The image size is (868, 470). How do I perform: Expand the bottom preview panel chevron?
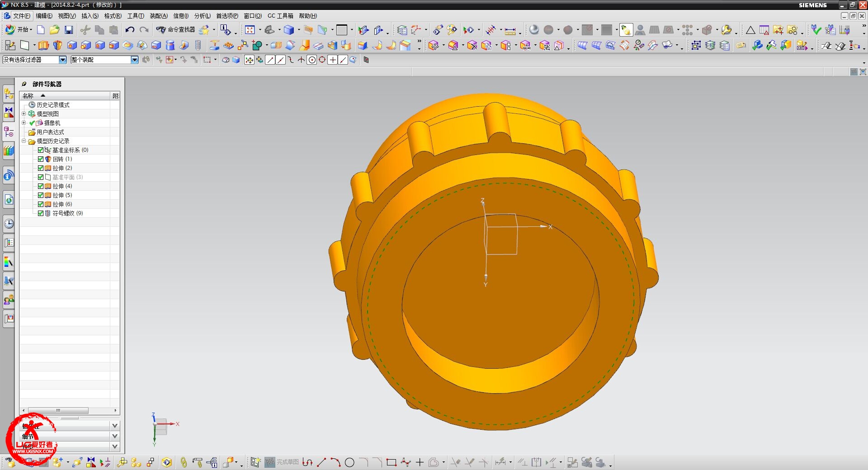tap(115, 446)
